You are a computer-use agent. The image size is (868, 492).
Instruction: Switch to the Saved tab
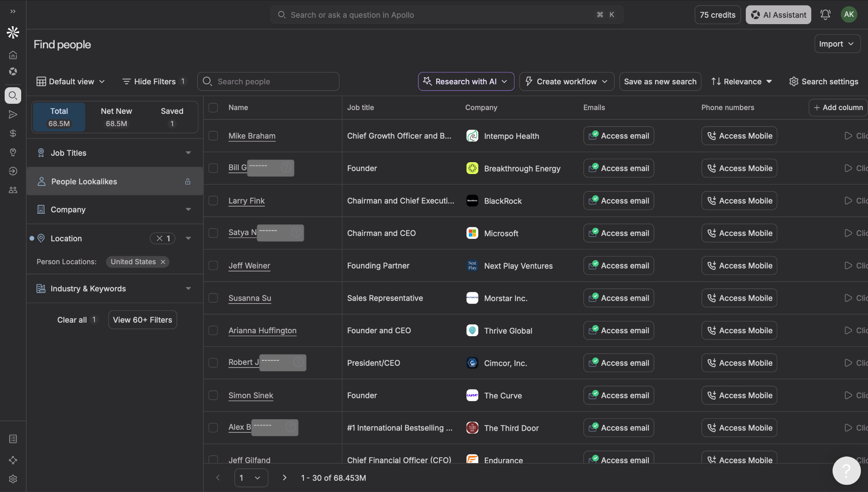(172, 117)
